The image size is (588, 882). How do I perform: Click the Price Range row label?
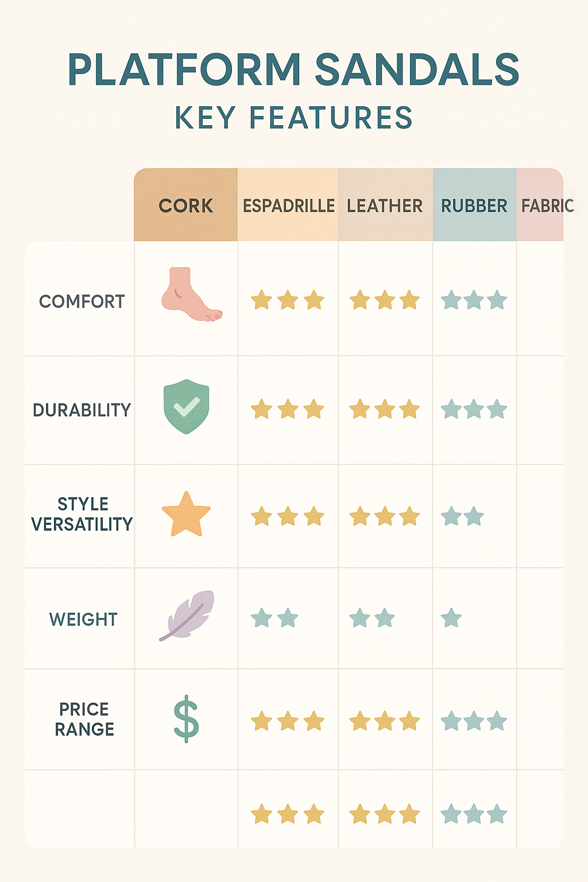tap(84, 719)
